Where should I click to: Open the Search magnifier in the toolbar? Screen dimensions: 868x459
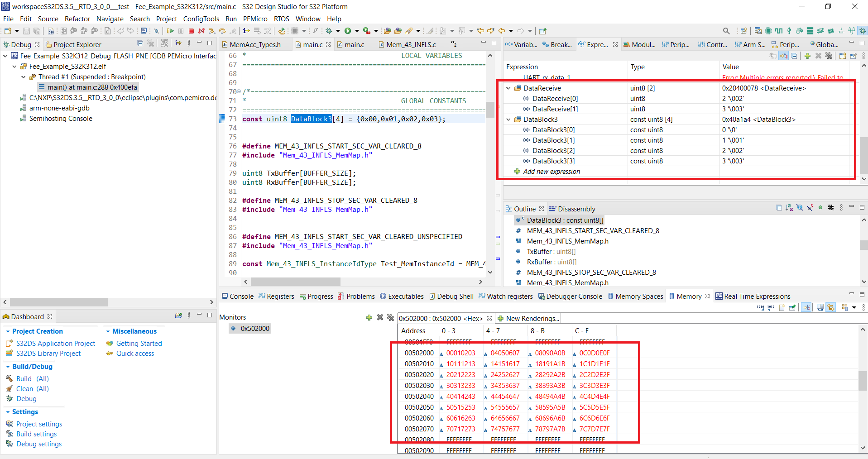[x=726, y=30]
